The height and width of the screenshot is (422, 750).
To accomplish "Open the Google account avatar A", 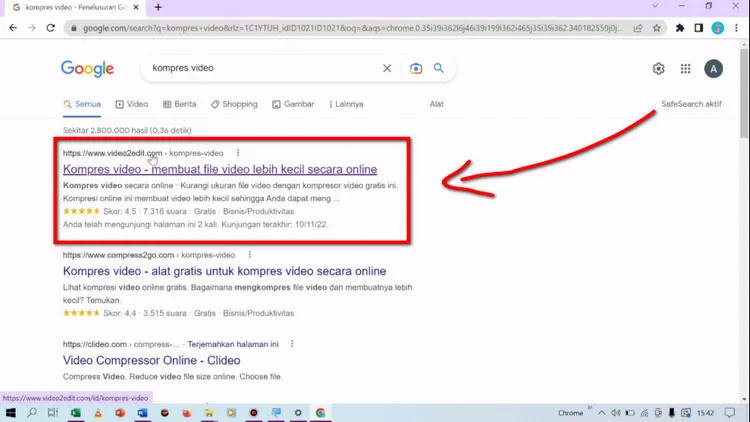I will click(x=713, y=69).
